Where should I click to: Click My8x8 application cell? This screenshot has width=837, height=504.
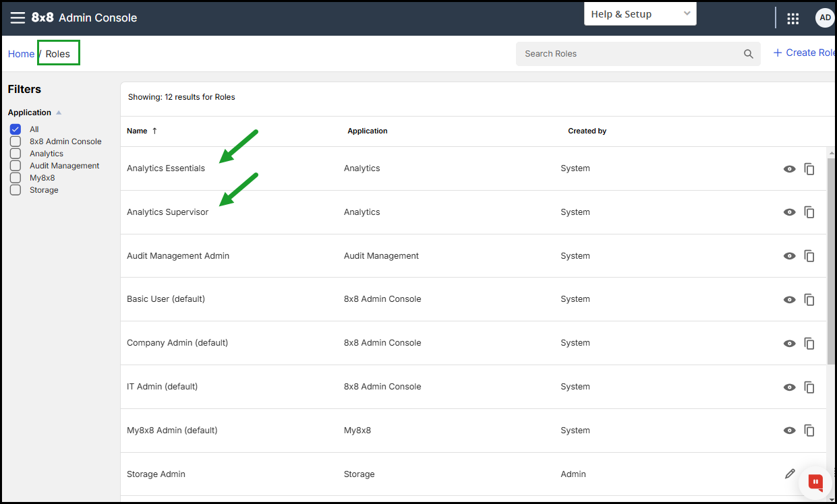coord(357,431)
